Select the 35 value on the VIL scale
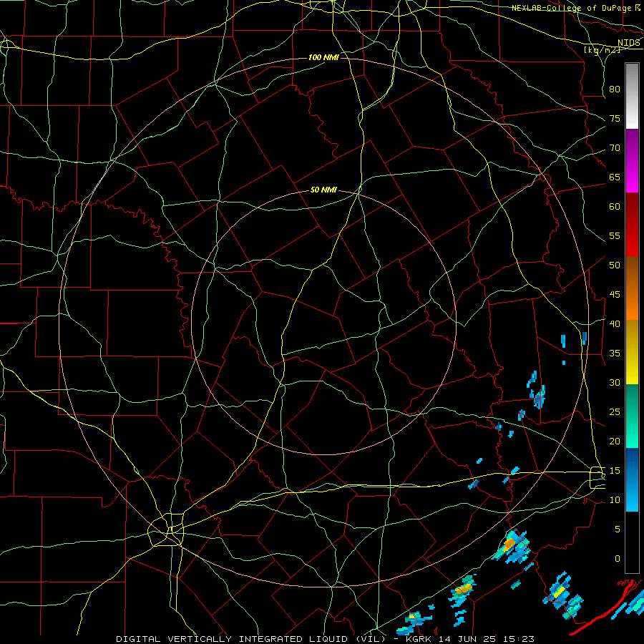 [x=615, y=353]
